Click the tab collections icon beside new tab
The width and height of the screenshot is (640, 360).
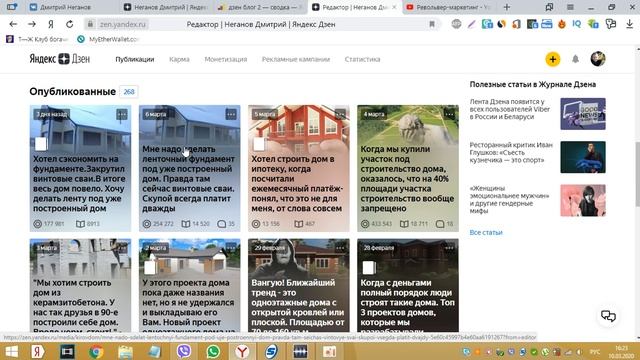point(549,7)
